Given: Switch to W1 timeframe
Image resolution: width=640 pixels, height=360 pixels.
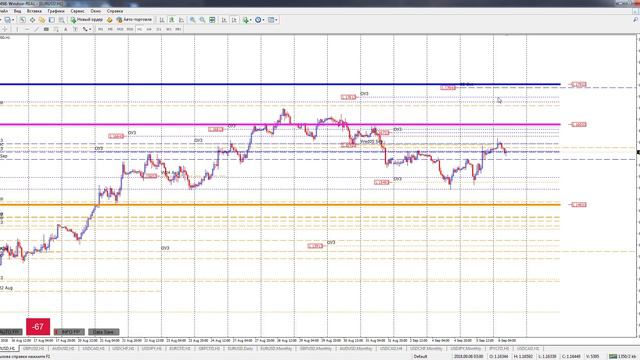Looking at the screenshot, I should [169, 29].
